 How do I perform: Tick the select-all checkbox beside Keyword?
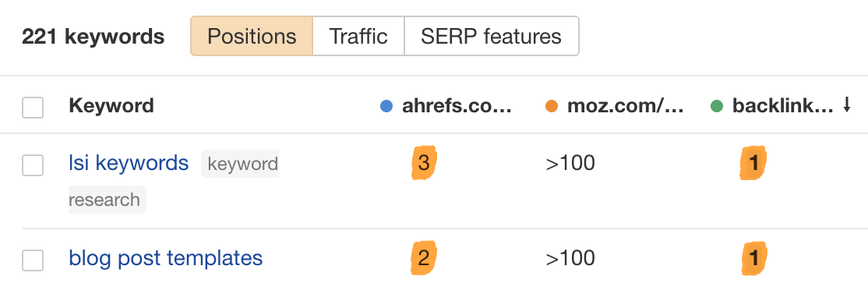click(x=33, y=108)
